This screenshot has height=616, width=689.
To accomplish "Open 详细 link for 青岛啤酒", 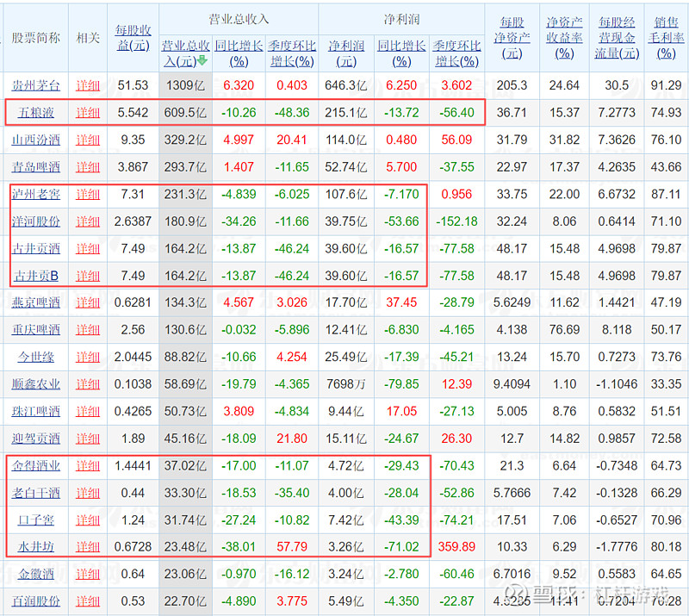I will coord(88,167).
